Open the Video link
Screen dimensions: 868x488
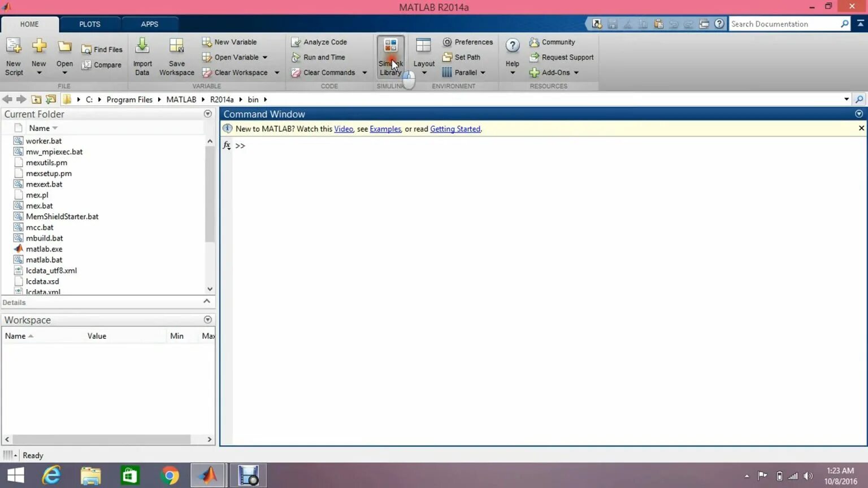coord(343,129)
